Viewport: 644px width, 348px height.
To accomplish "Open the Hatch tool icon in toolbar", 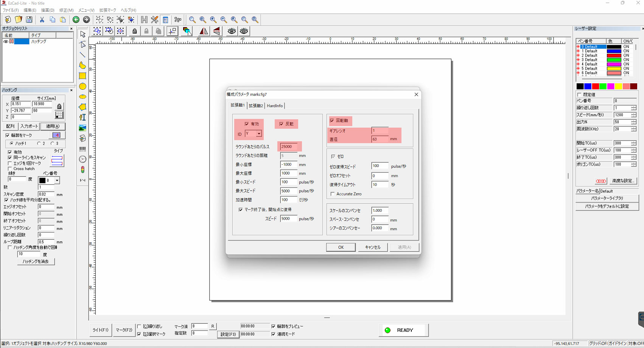I will click(144, 19).
